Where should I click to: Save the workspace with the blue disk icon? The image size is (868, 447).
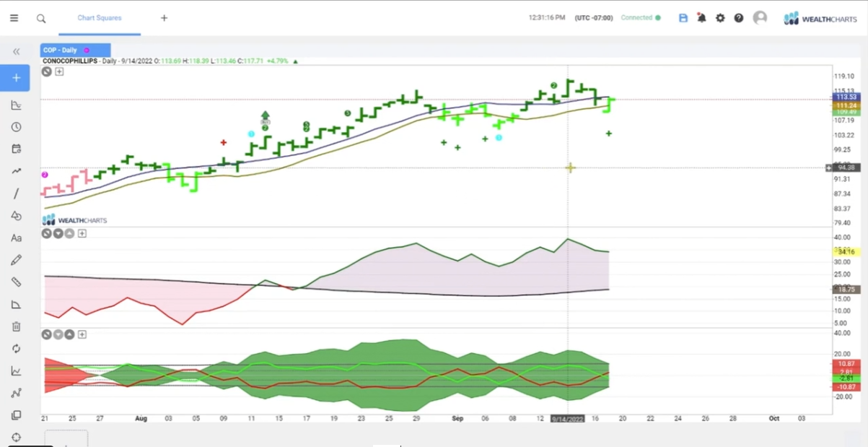tap(683, 18)
